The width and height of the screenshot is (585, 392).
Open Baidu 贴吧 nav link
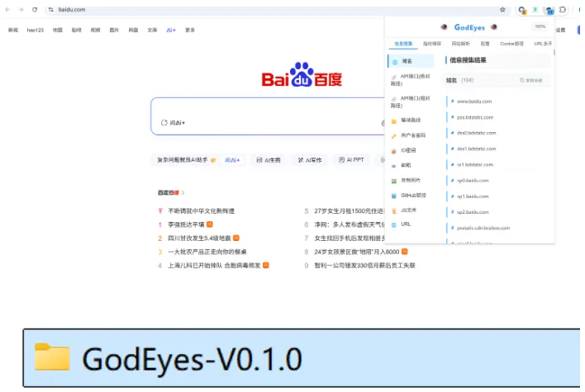77,30
